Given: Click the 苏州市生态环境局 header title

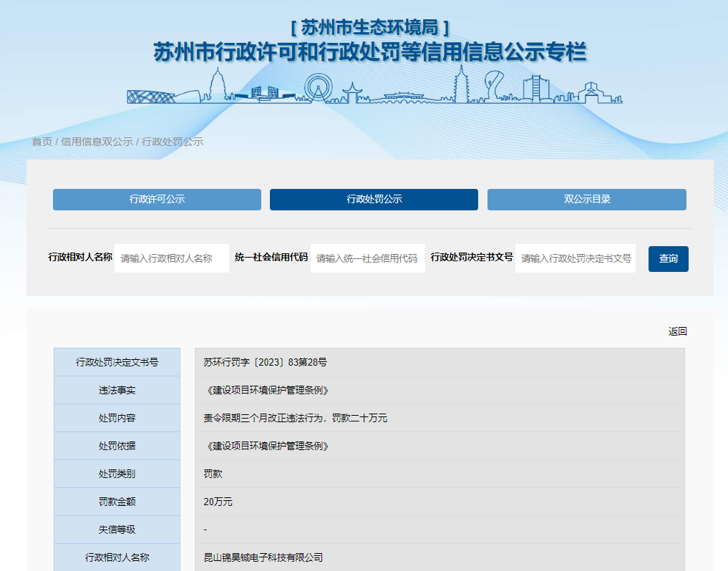Looking at the screenshot, I should coord(370,27).
